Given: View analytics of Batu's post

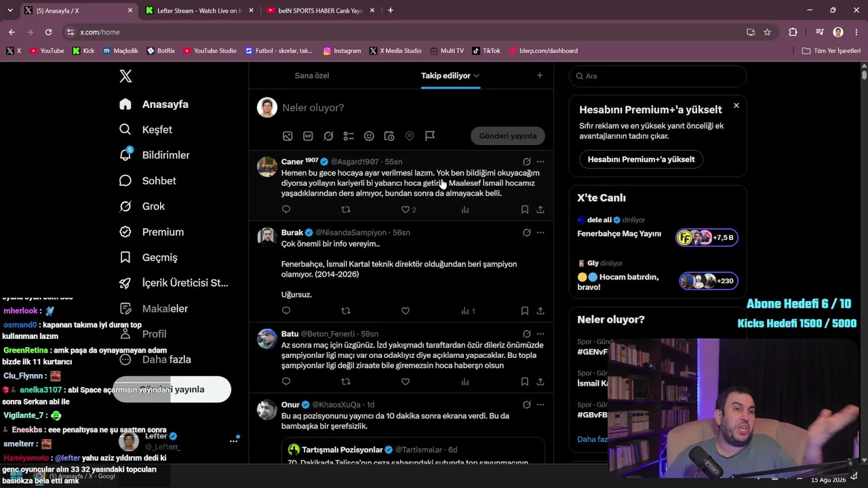Looking at the screenshot, I should 465,382.
